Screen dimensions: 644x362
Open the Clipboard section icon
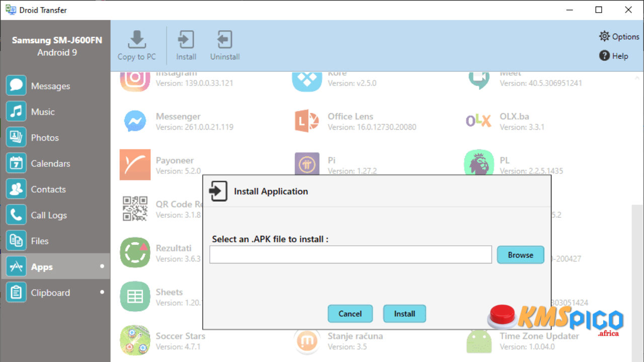coord(16,293)
